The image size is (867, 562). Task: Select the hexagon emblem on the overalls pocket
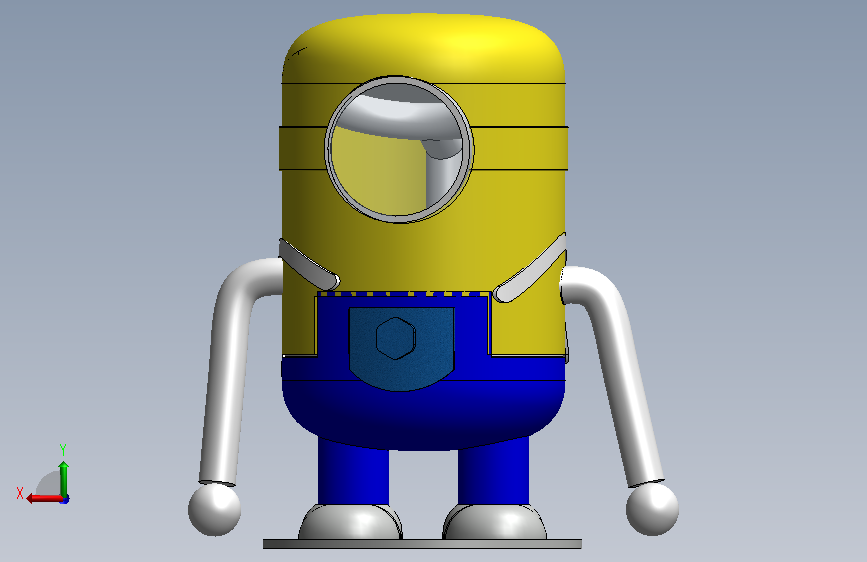(396, 338)
